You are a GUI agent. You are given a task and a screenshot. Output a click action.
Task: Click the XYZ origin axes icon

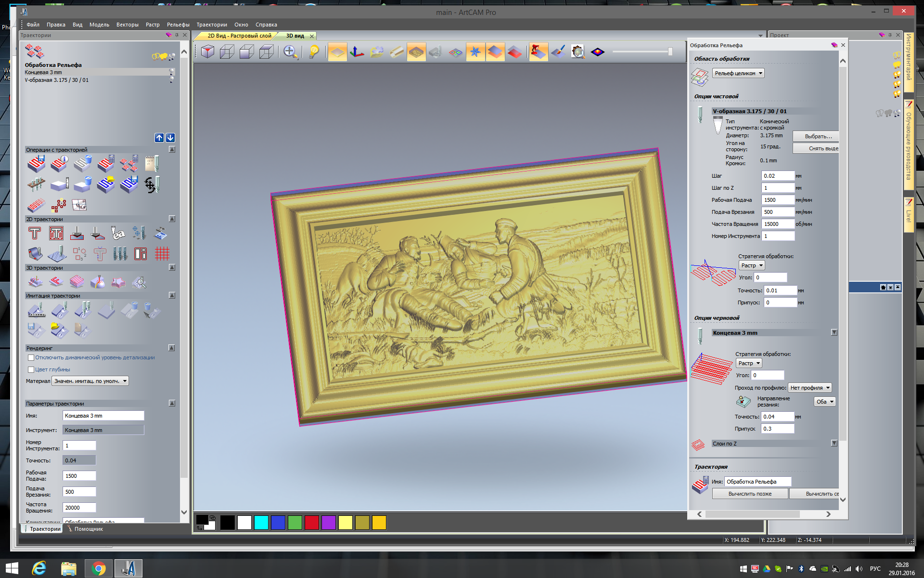(357, 52)
